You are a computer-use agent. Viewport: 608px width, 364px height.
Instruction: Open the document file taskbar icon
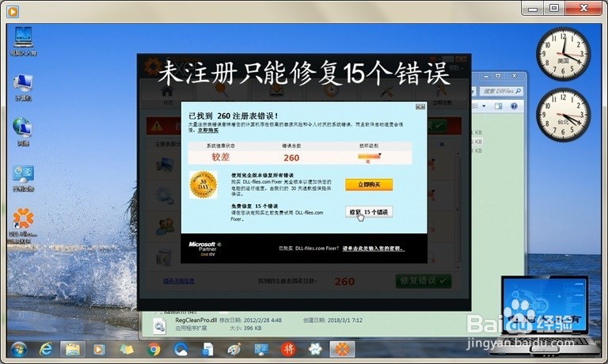(x=208, y=350)
